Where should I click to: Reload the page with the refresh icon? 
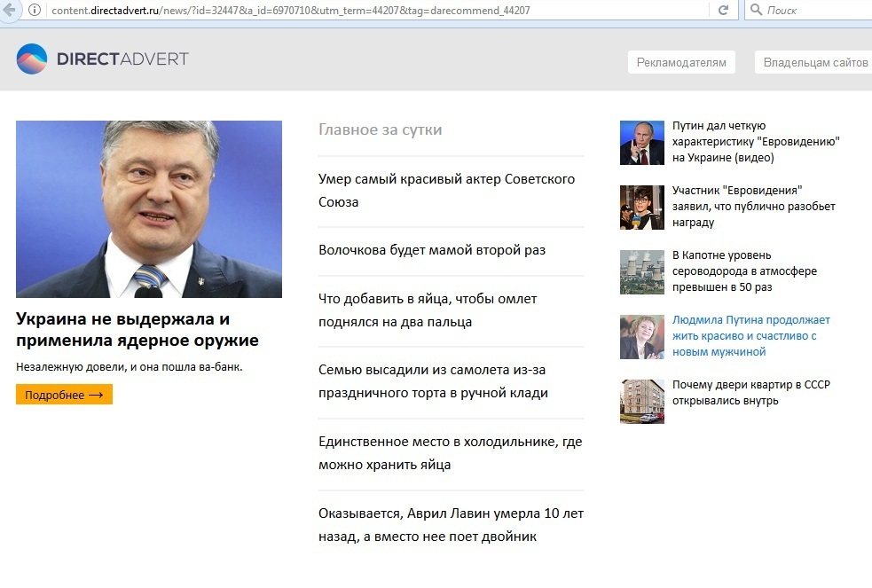pyautogui.click(x=723, y=10)
